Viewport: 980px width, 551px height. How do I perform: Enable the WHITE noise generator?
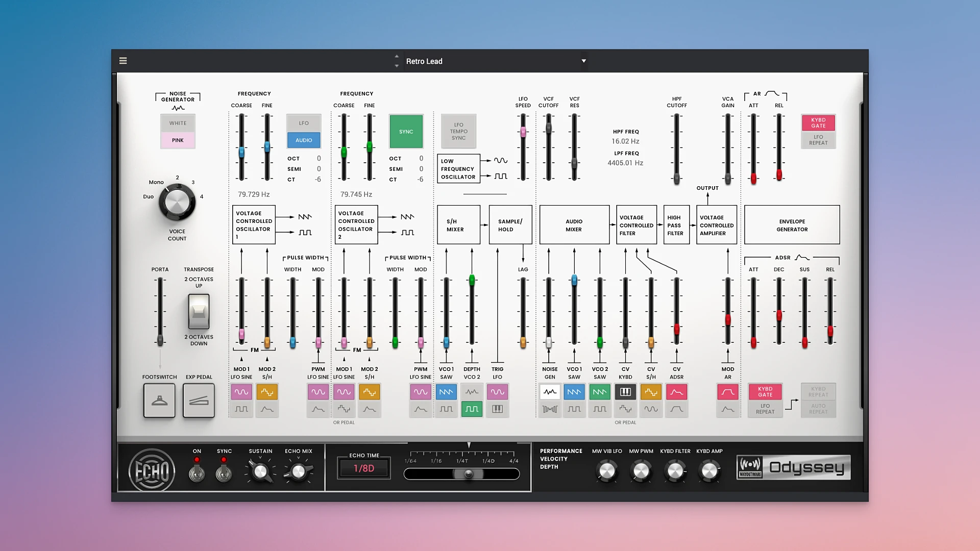click(178, 122)
